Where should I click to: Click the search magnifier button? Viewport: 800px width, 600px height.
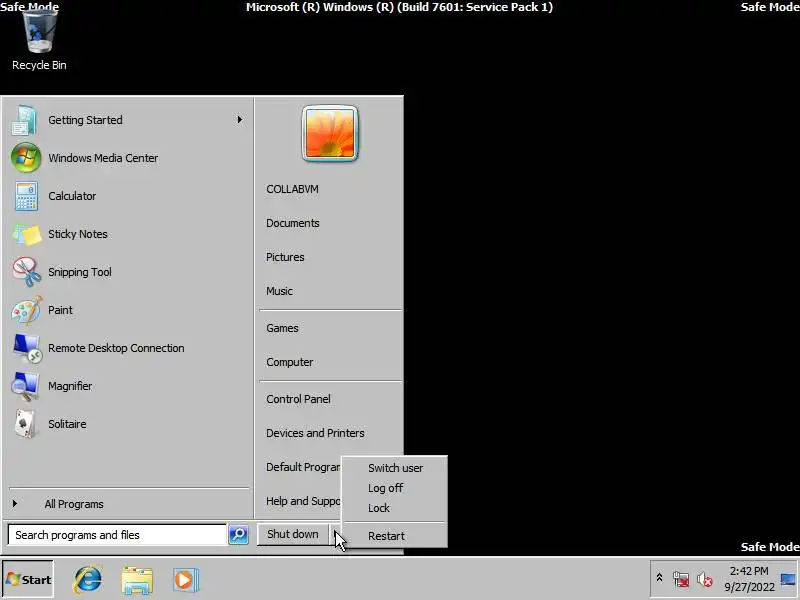(x=238, y=535)
